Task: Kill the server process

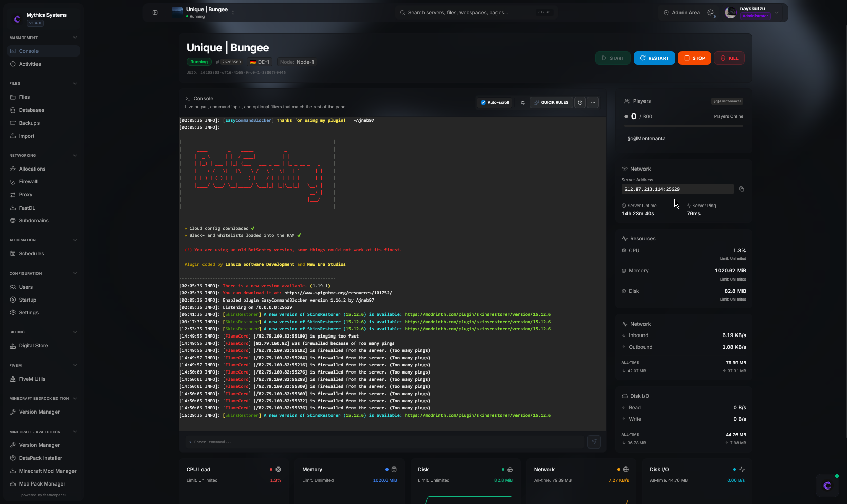Action: pos(729,58)
